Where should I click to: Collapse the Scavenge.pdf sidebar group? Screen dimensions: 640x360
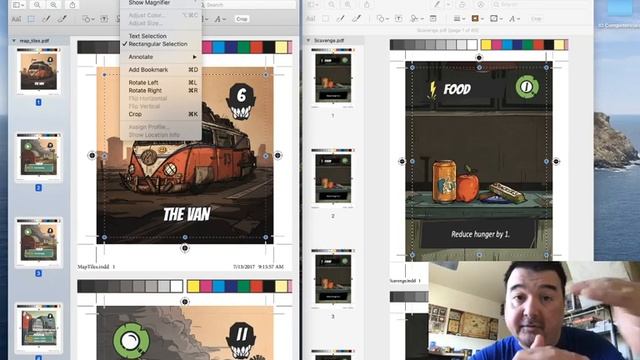point(309,40)
